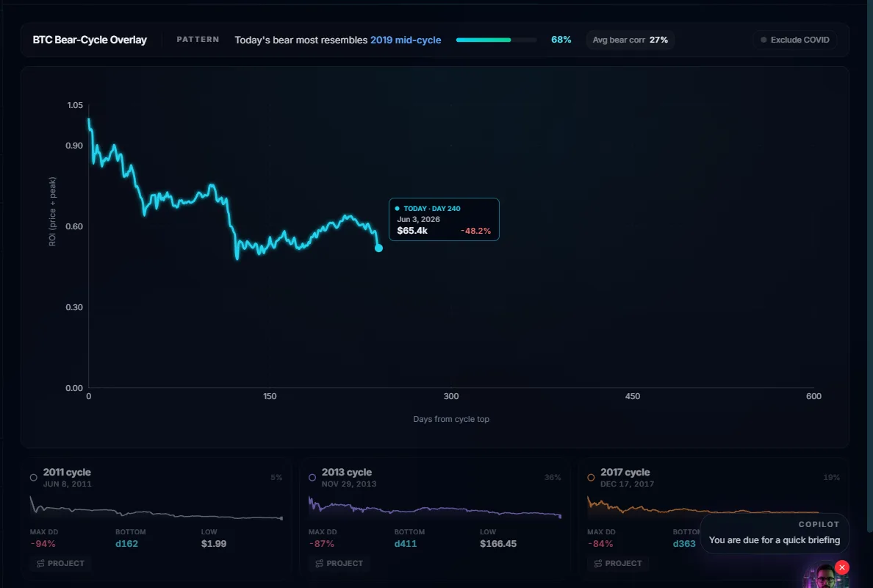Select the Avg bear corr 27% chip
Image resolution: width=873 pixels, height=588 pixels.
tap(630, 40)
